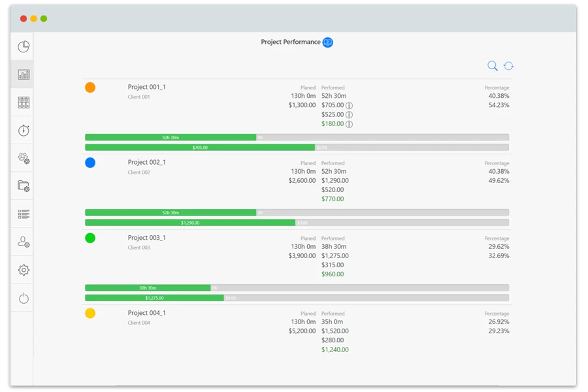Refresh the project performance list

click(508, 65)
